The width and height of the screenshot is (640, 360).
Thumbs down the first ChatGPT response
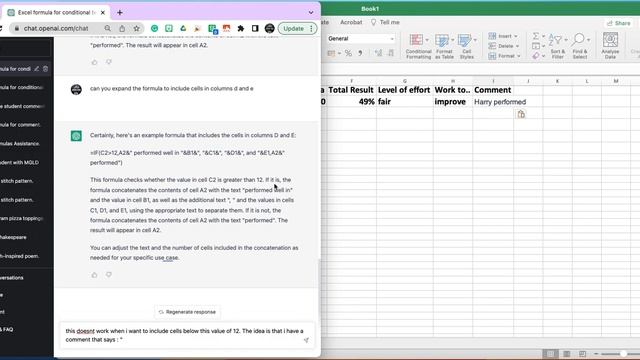tap(109, 62)
